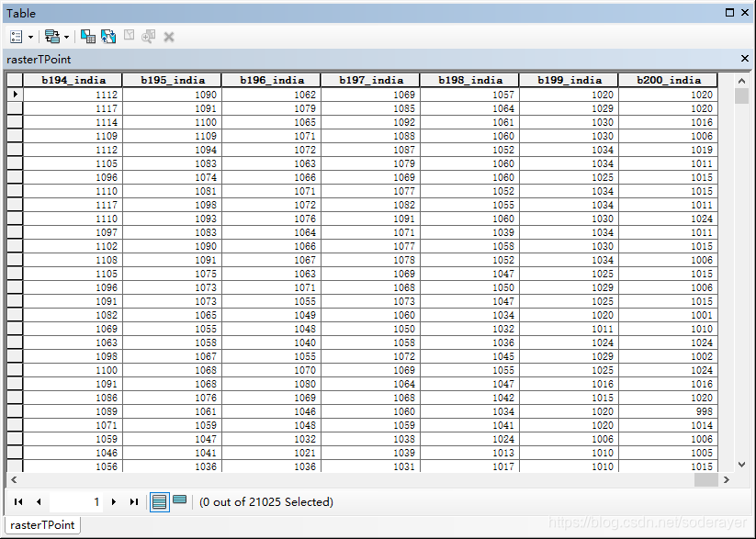The height and width of the screenshot is (539, 756).
Task: Click cell 1057 in b198_india column
Action: [470, 95]
